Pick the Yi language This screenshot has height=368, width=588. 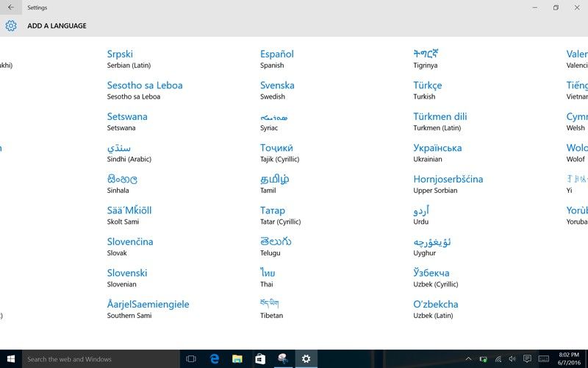[577, 184]
